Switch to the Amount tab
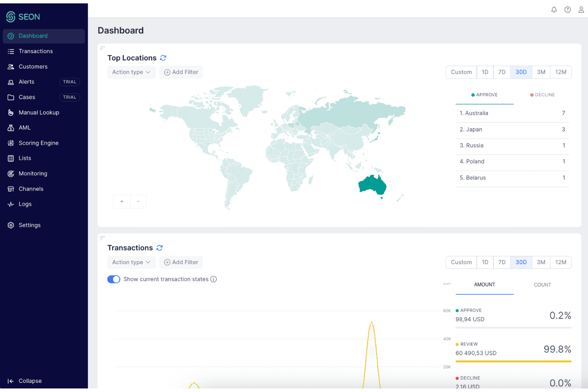 click(485, 285)
